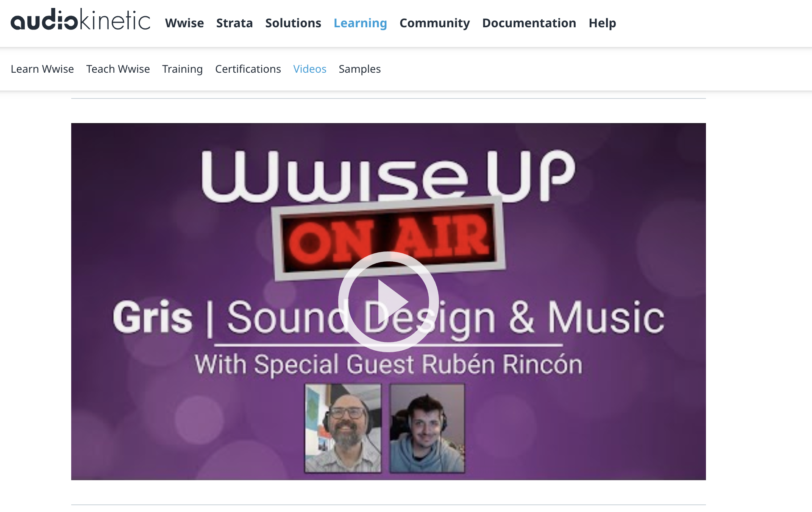
Task: Open the Wwise menu
Action: [184, 23]
